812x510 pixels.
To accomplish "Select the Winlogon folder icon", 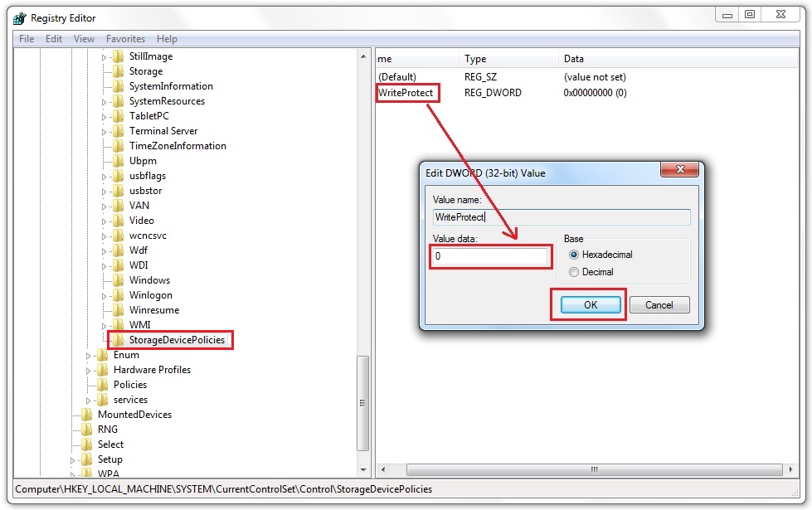I will click(x=118, y=296).
